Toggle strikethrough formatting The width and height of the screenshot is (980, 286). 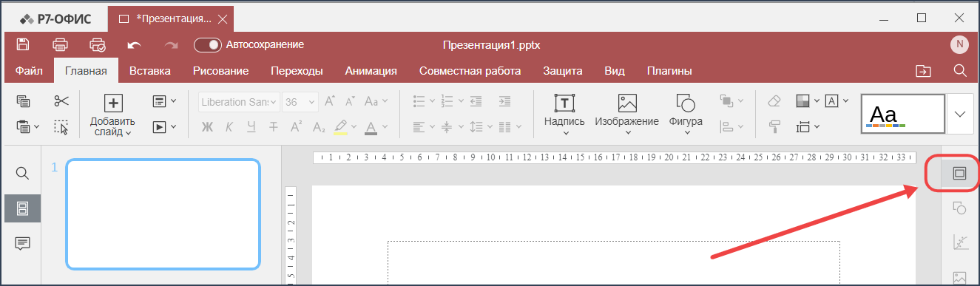coord(274,127)
